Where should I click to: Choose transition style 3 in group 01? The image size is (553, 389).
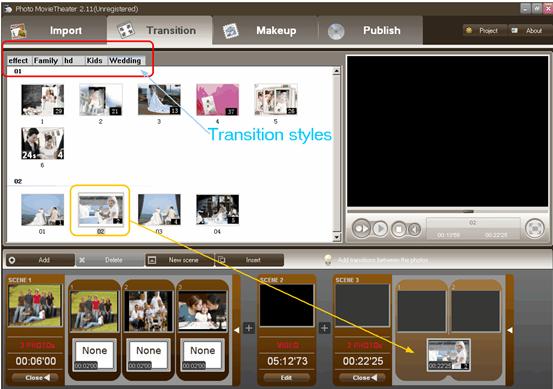click(159, 100)
